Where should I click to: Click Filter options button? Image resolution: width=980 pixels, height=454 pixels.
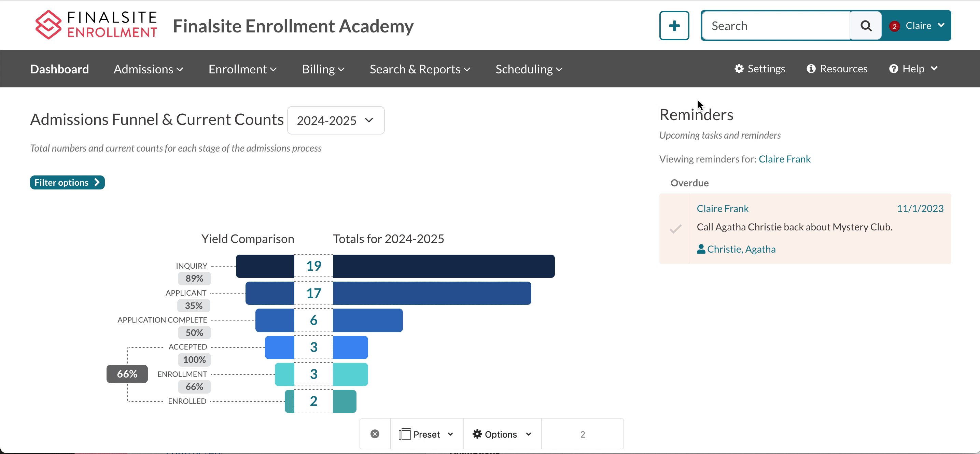(x=68, y=182)
